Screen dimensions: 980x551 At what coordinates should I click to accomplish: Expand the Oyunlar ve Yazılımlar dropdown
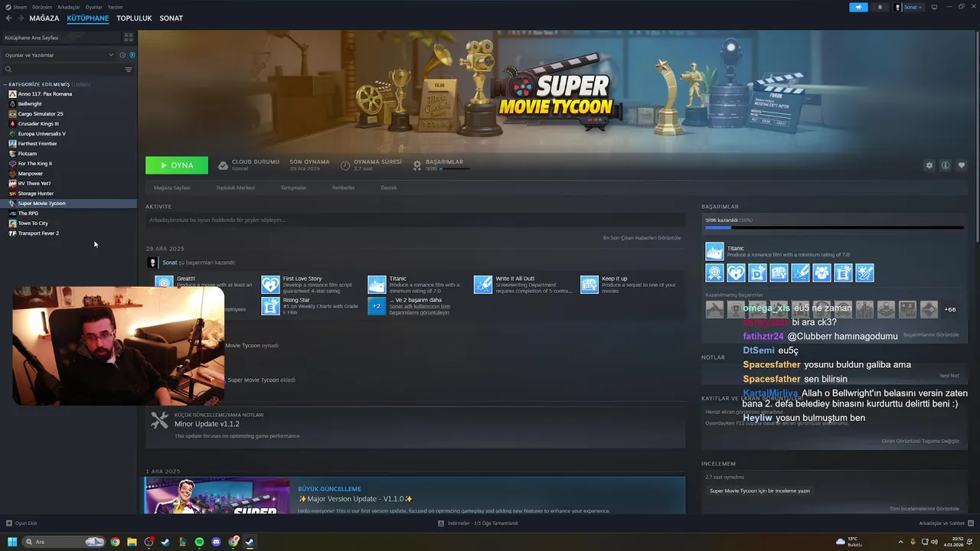(x=58, y=55)
